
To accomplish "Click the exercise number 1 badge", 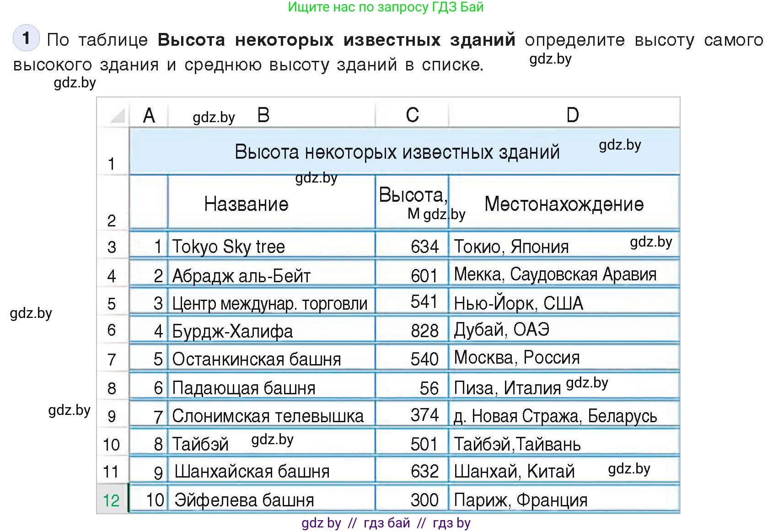I will click(27, 38).
